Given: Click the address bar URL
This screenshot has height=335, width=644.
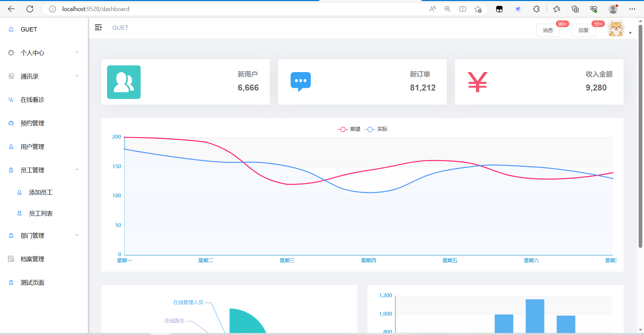Looking at the screenshot, I should pos(96,9).
